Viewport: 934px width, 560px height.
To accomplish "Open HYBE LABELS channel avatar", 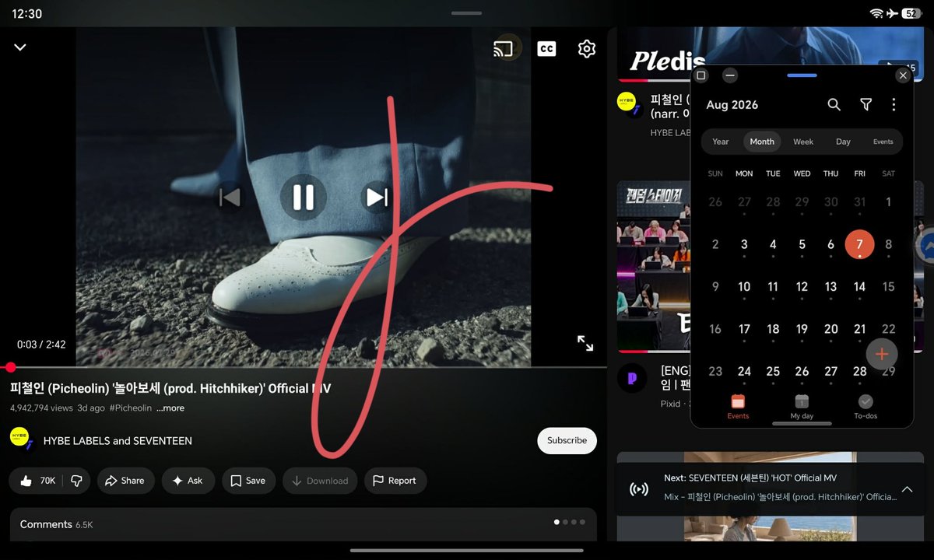I will pos(21,439).
